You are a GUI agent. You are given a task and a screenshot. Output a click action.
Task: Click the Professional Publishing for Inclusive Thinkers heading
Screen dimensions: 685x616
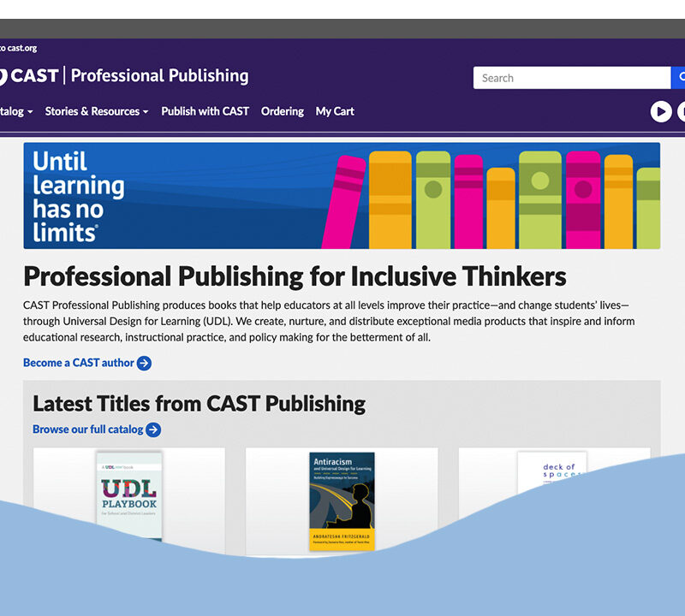(295, 276)
